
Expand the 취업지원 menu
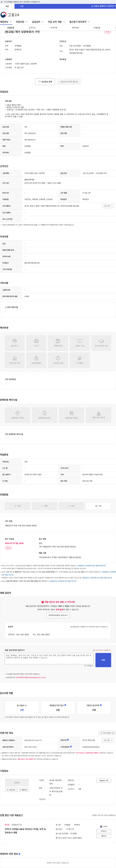pos(22,22)
